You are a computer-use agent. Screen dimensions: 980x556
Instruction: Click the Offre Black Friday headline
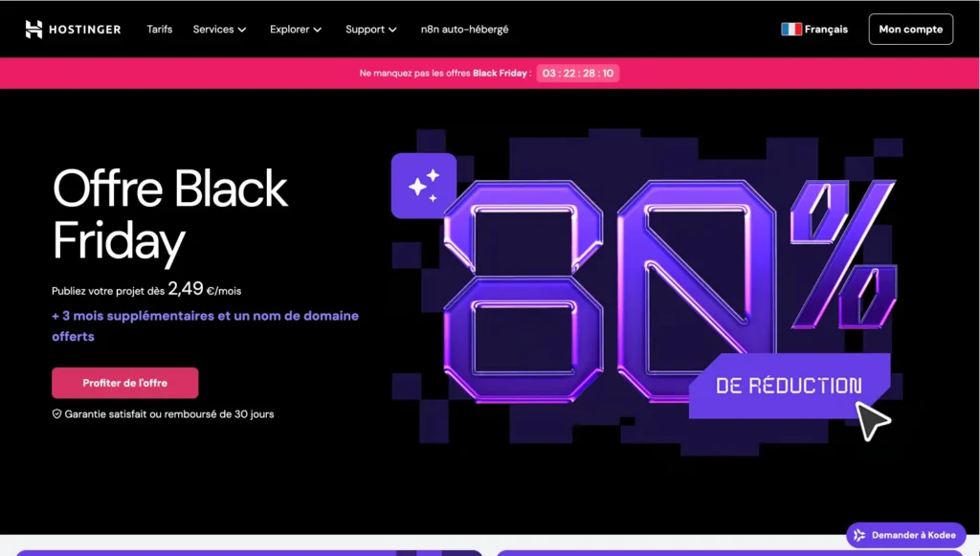pyautogui.click(x=169, y=214)
